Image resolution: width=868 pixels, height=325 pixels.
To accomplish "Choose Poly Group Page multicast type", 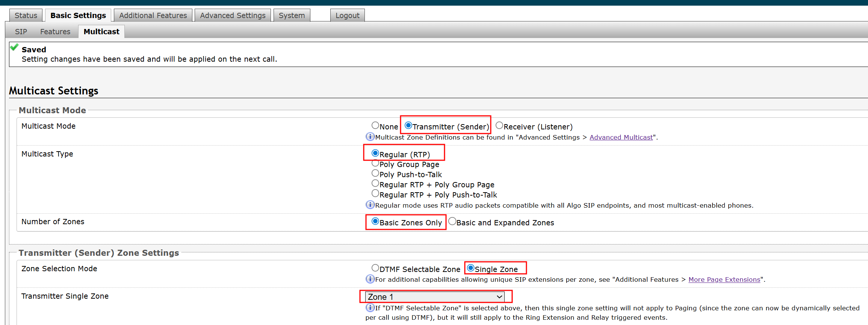I will click(x=375, y=163).
